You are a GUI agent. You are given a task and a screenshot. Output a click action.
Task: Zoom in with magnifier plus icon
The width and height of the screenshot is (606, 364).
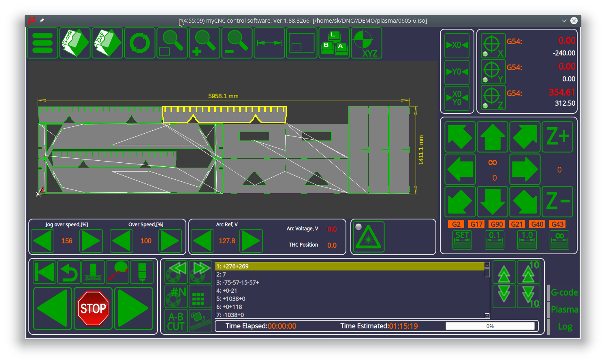[205, 43]
